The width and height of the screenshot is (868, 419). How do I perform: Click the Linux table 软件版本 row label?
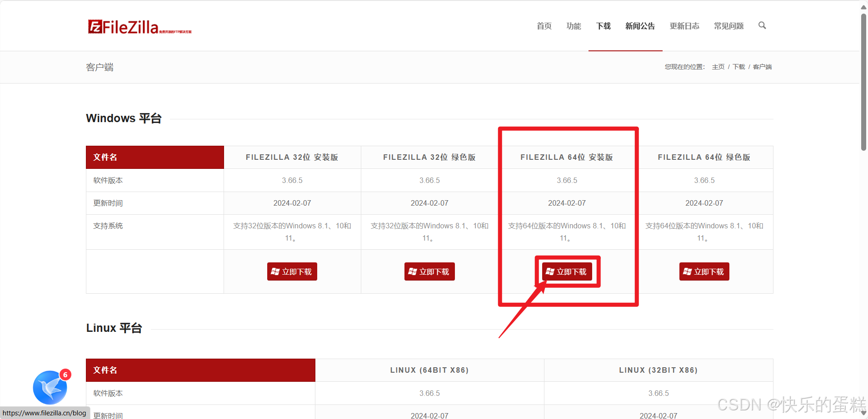108,393
